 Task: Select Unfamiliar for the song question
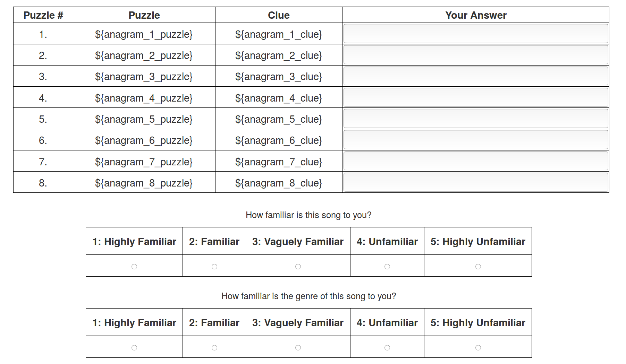pos(387,267)
